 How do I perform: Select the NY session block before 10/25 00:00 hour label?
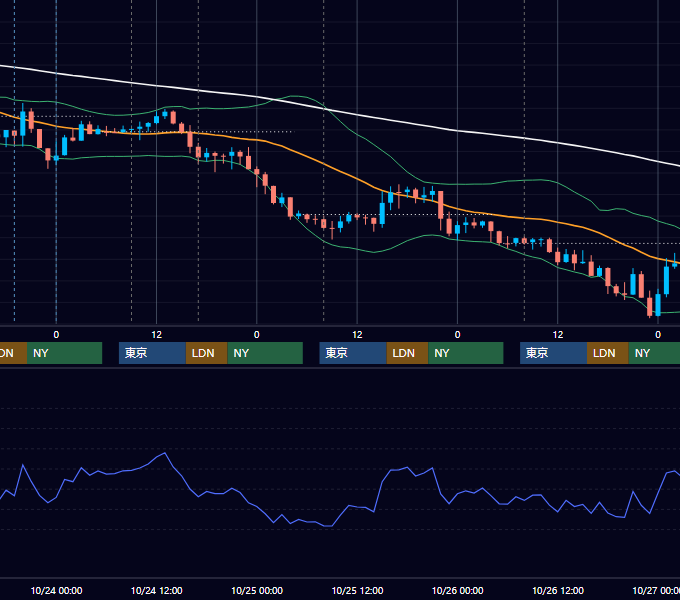click(x=265, y=353)
